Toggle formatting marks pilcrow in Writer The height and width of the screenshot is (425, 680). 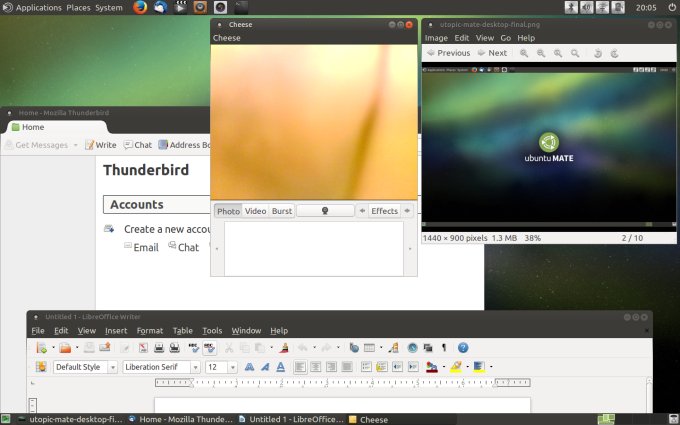444,348
